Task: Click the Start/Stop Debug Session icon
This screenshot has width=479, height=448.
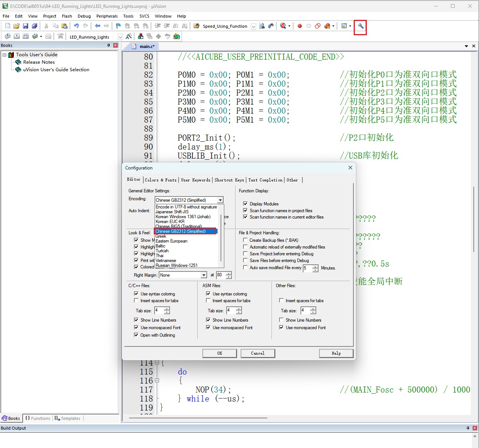Action: pyautogui.click(x=283, y=26)
